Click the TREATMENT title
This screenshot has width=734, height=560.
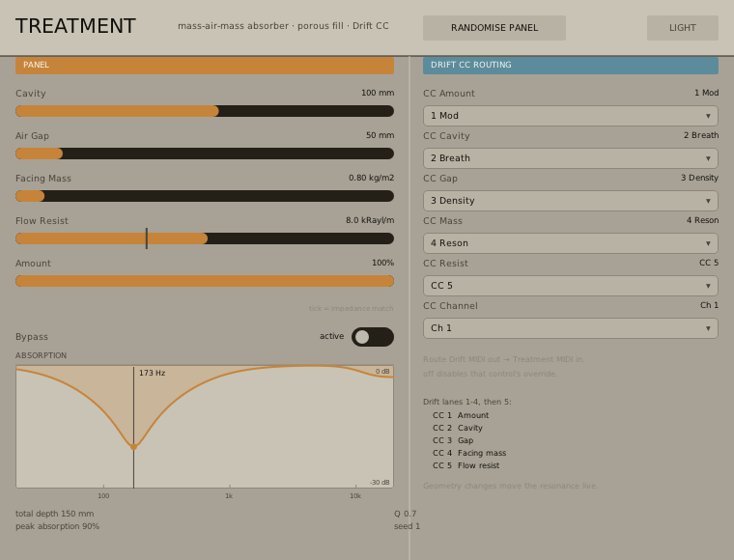[75, 26]
